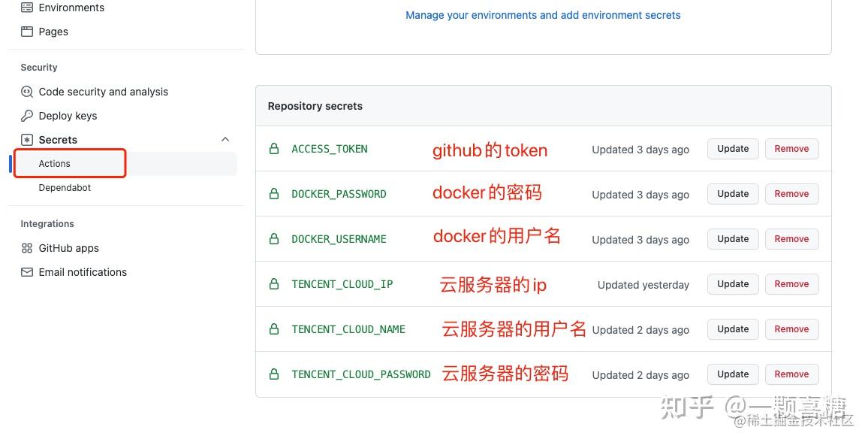The width and height of the screenshot is (868, 442).
Task: Open the manage your environments link
Action: coord(543,14)
